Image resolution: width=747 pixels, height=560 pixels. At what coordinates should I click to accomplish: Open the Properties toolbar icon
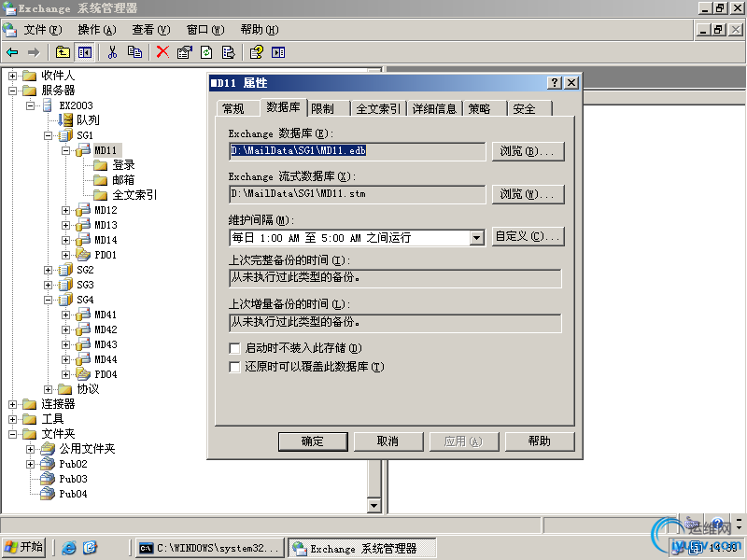184,52
